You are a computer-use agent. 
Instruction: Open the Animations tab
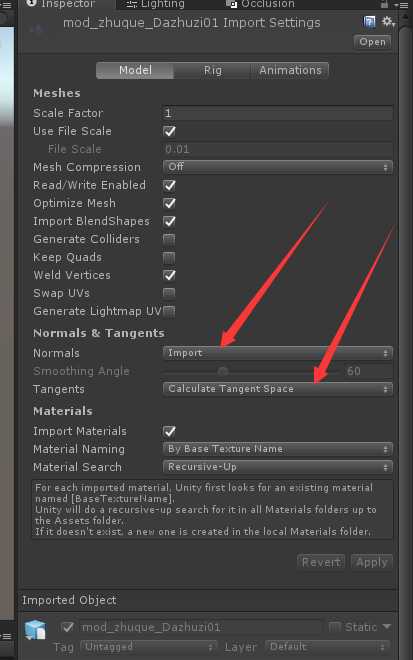click(x=290, y=70)
